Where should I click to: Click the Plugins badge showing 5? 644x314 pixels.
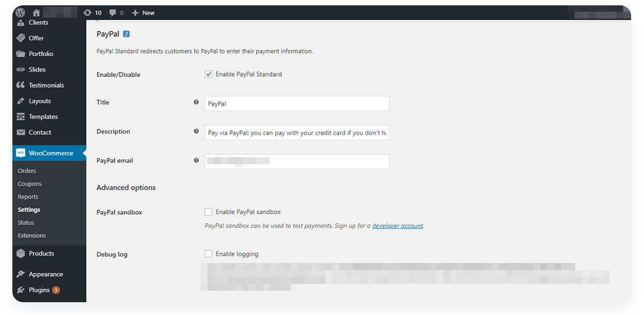[56, 290]
